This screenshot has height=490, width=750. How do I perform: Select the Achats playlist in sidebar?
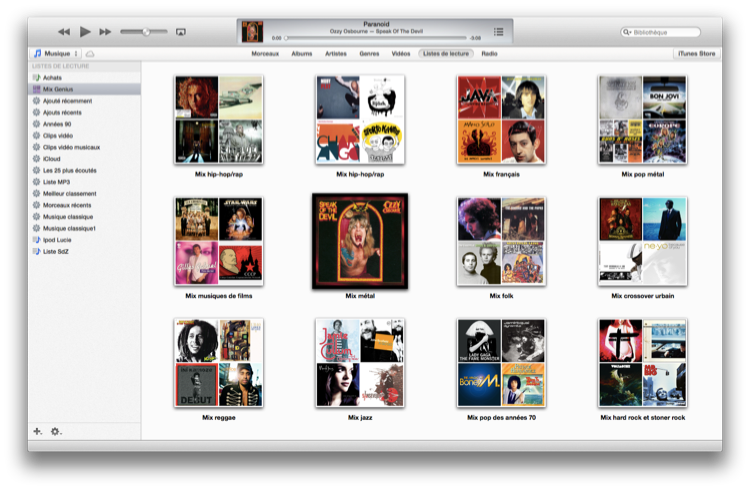point(52,77)
